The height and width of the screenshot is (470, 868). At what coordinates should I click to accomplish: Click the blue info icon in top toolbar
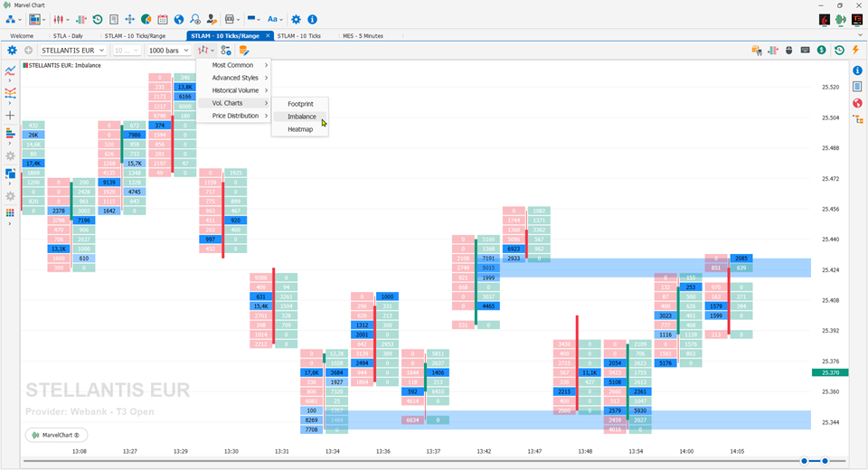(312, 19)
